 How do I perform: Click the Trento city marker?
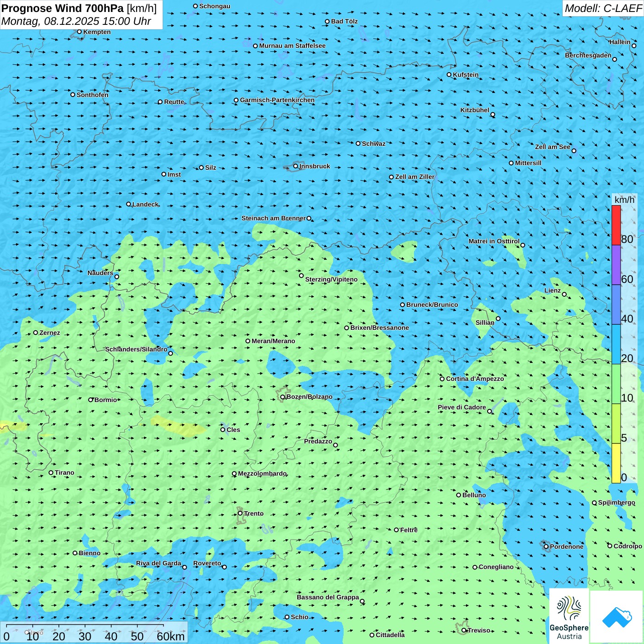coord(240,513)
